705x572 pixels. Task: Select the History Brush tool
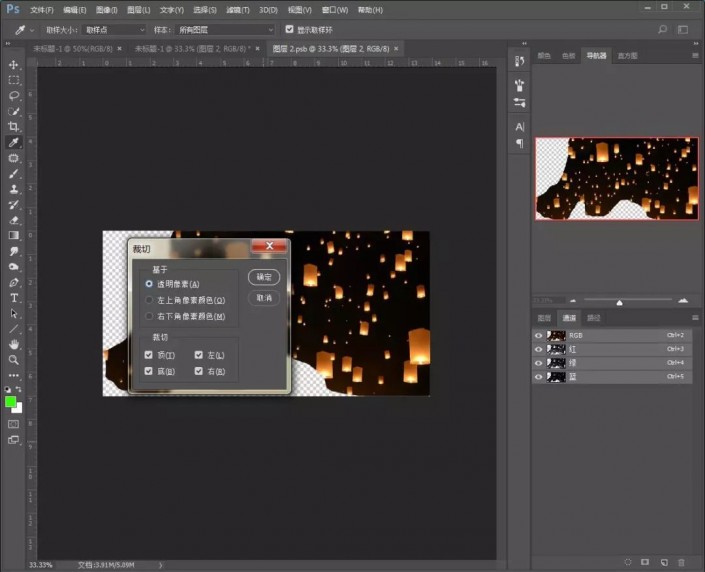[13, 205]
